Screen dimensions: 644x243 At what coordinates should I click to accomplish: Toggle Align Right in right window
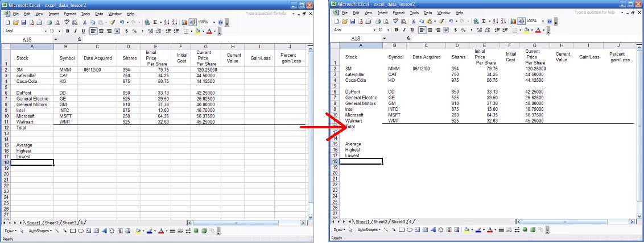pyautogui.click(x=437, y=30)
